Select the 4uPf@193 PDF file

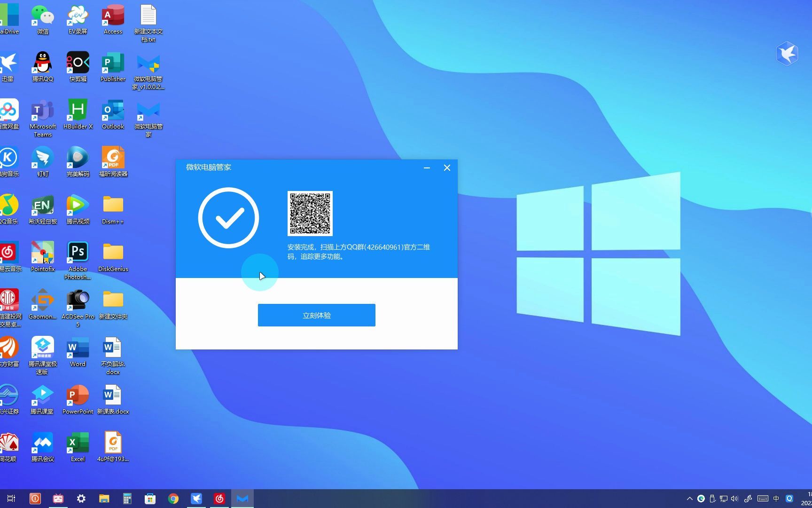point(113,447)
